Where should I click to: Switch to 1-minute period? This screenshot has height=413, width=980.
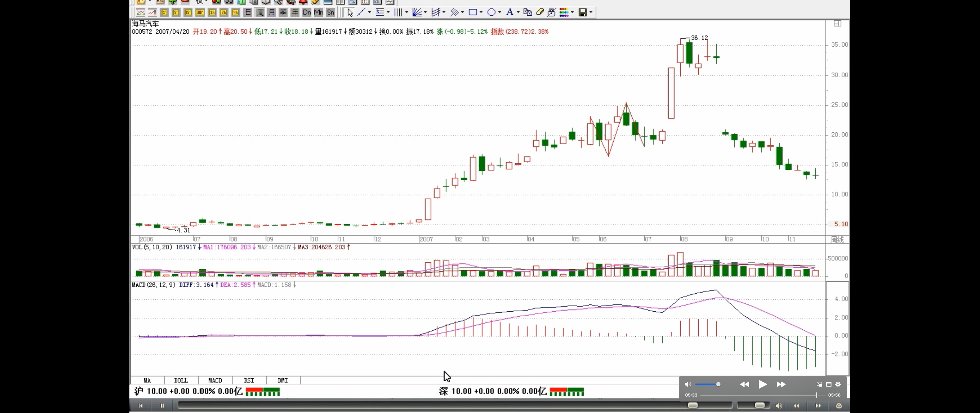pyautogui.click(x=164, y=13)
